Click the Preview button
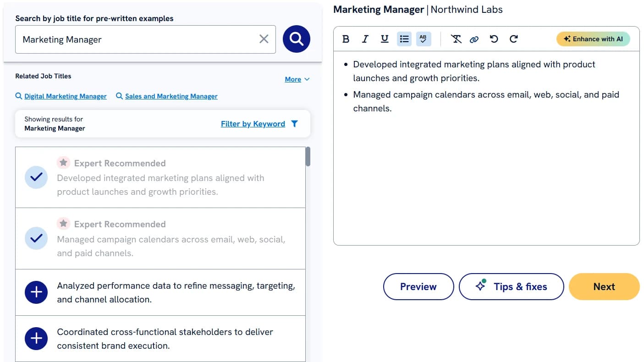This screenshot has height=362, width=644. (418, 287)
